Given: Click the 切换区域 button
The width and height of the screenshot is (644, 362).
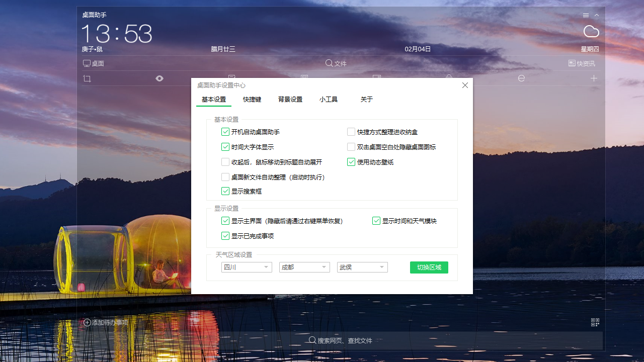Looking at the screenshot, I should coord(429,267).
